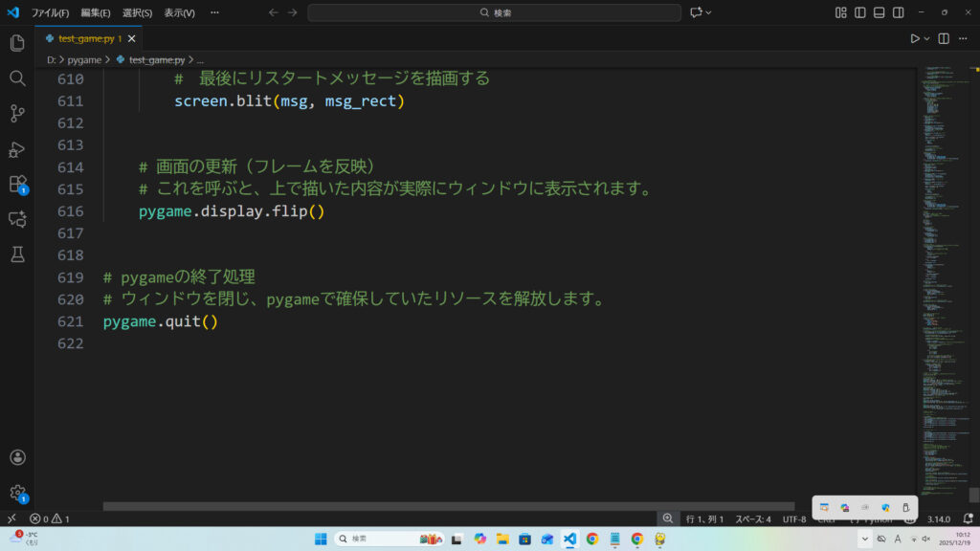Toggle the bottom panel layout button

click(x=880, y=12)
